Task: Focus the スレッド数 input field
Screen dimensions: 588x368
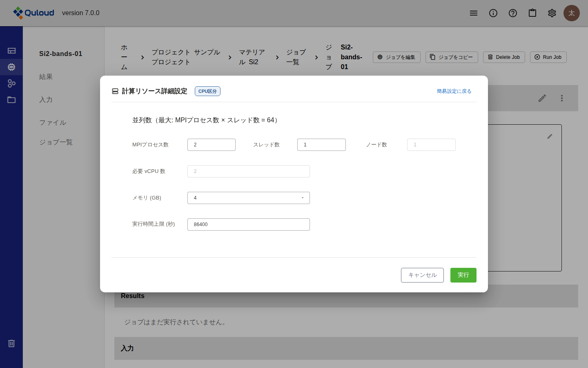Action: tap(321, 145)
